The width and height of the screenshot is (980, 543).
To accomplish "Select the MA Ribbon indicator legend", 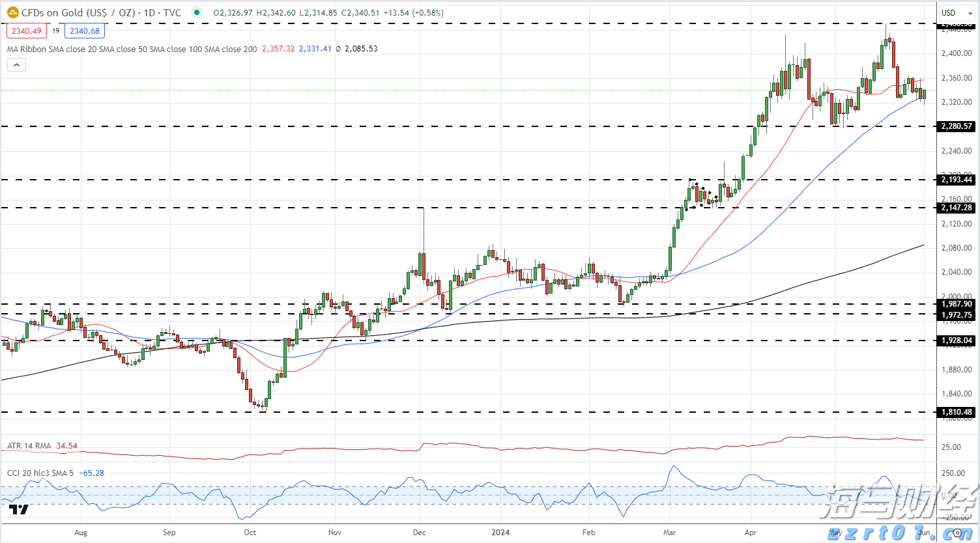I will [132, 49].
